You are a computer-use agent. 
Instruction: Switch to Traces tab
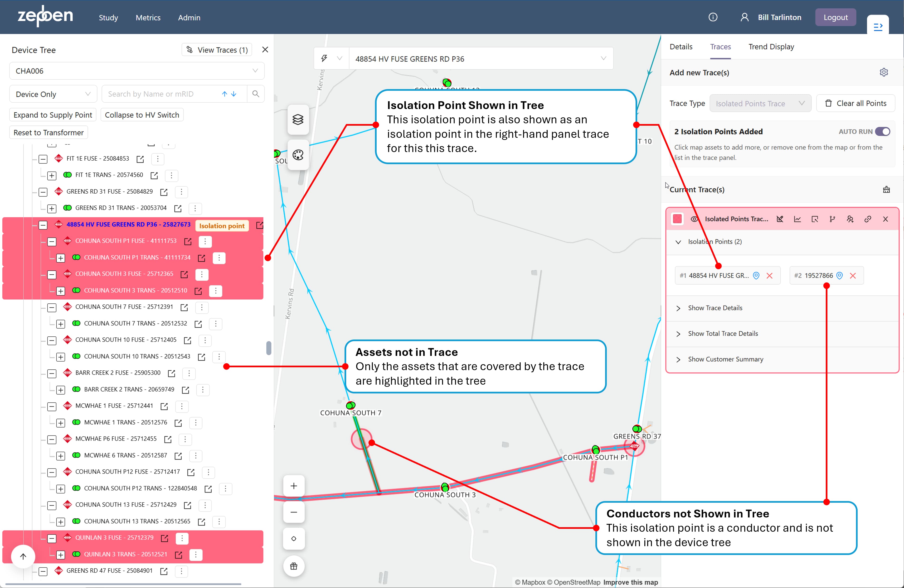(720, 47)
